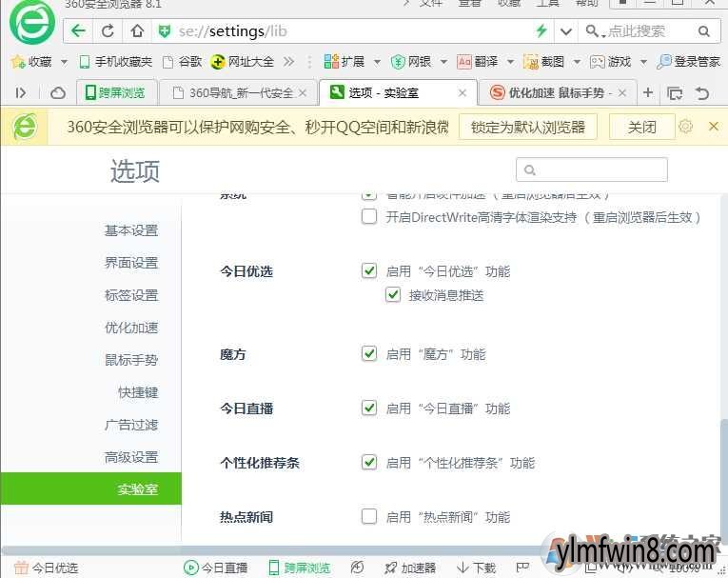Open 手机收藏夹 bookmark

(x=116, y=61)
